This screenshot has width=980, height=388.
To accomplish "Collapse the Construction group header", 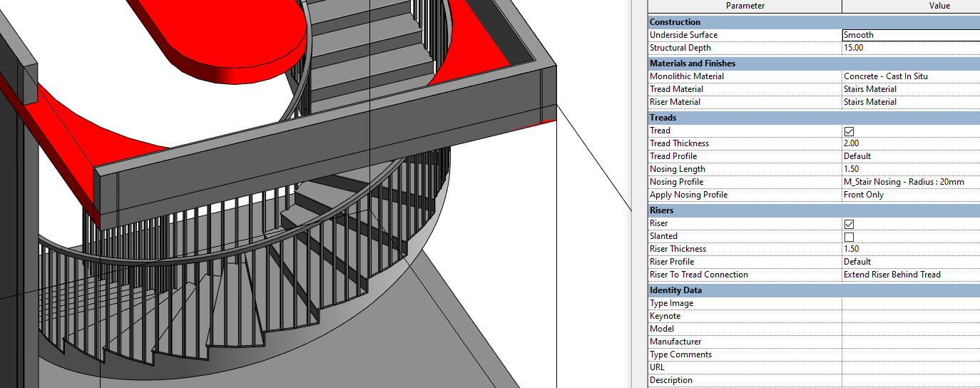I will (x=814, y=22).
